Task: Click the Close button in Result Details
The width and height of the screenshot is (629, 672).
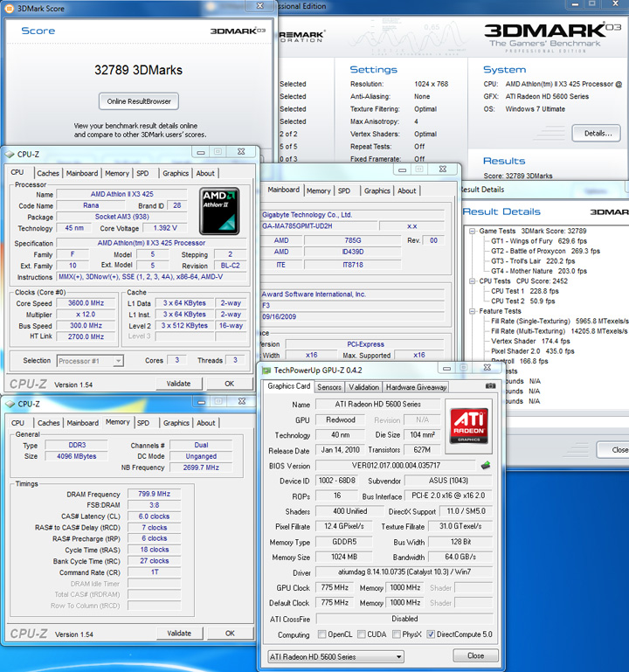Action: [x=613, y=450]
